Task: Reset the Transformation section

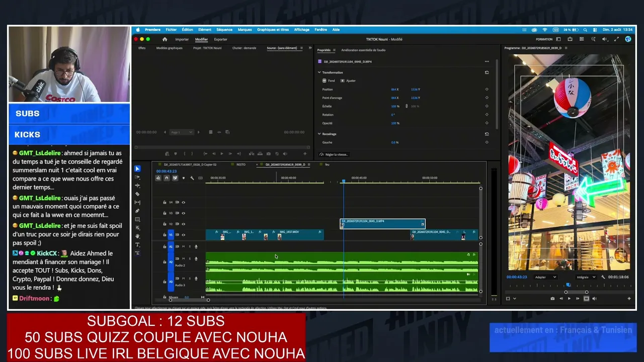Action: tap(487, 72)
